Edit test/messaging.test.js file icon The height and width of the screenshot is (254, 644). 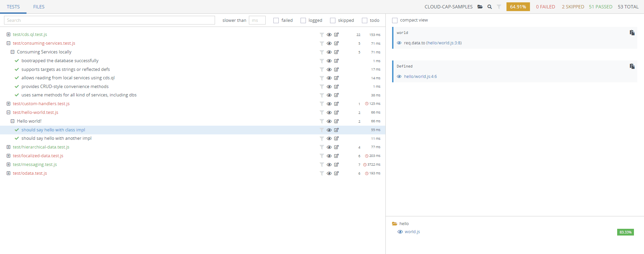[336, 165]
